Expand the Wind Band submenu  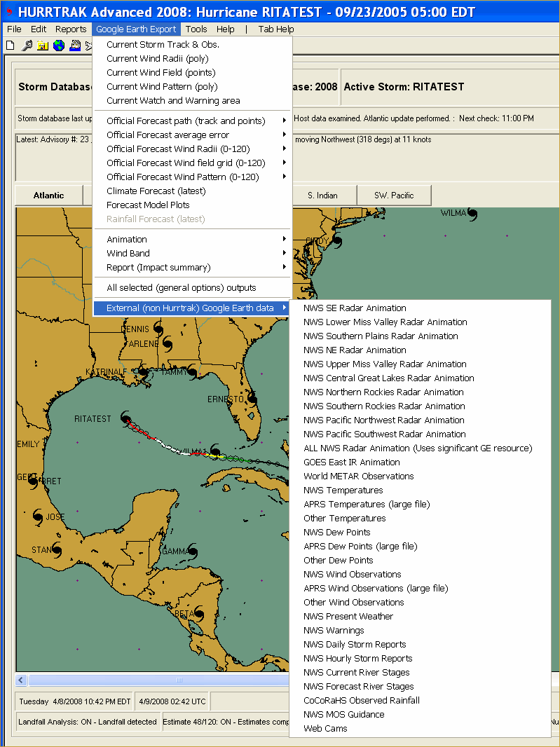tap(192, 254)
